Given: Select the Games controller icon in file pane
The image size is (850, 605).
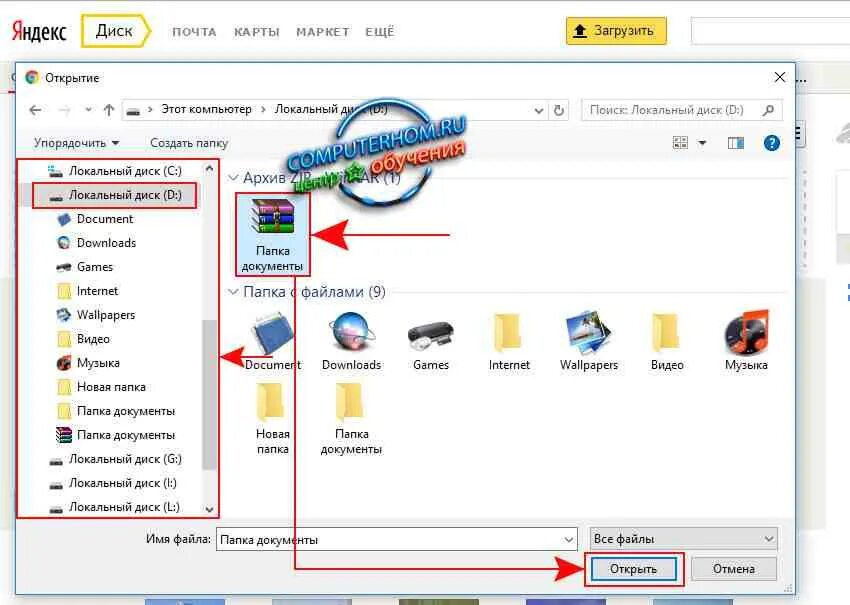Looking at the screenshot, I should click(430, 342).
